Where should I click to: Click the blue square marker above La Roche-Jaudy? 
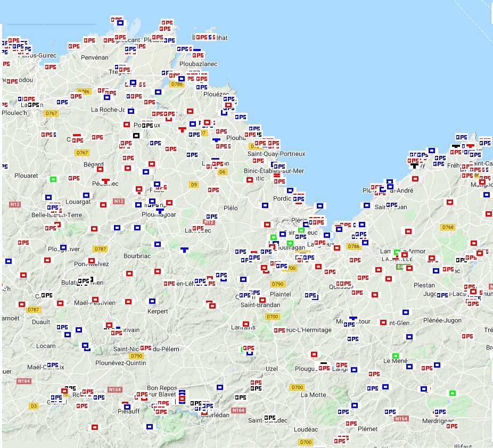[106, 97]
